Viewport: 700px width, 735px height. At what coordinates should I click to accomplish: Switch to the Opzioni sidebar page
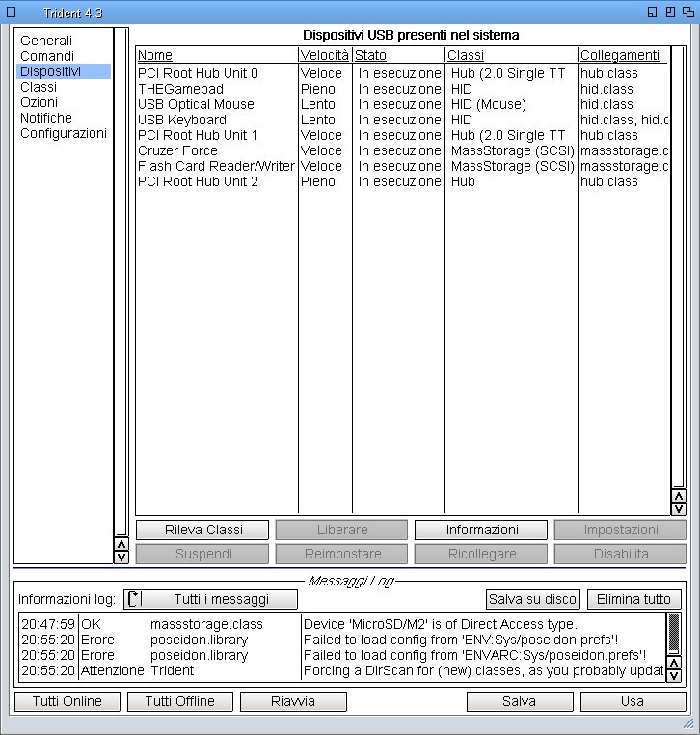(x=39, y=102)
